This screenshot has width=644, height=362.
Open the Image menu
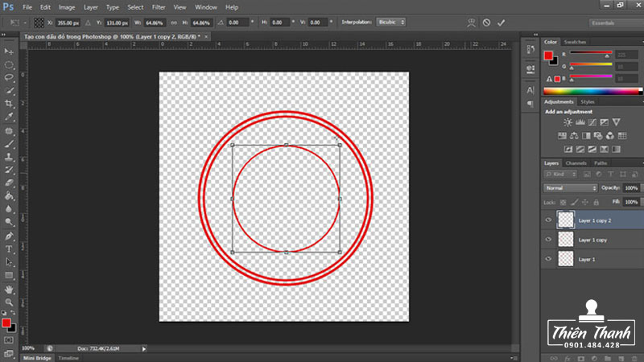click(x=67, y=7)
